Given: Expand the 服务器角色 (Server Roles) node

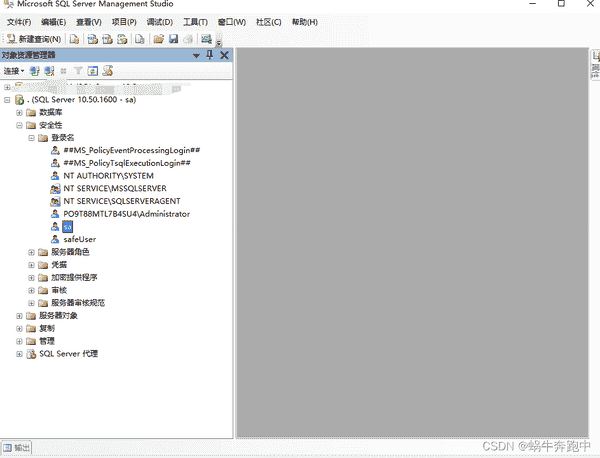Looking at the screenshot, I should click(x=32, y=252).
